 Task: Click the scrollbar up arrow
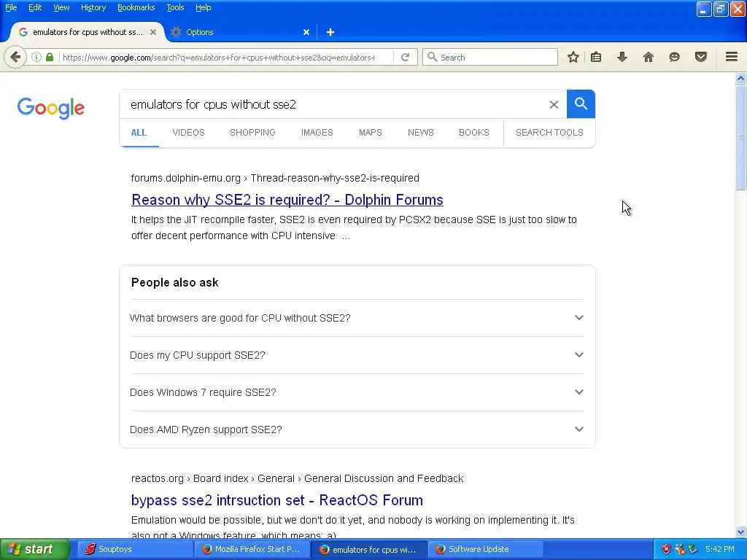[740, 78]
